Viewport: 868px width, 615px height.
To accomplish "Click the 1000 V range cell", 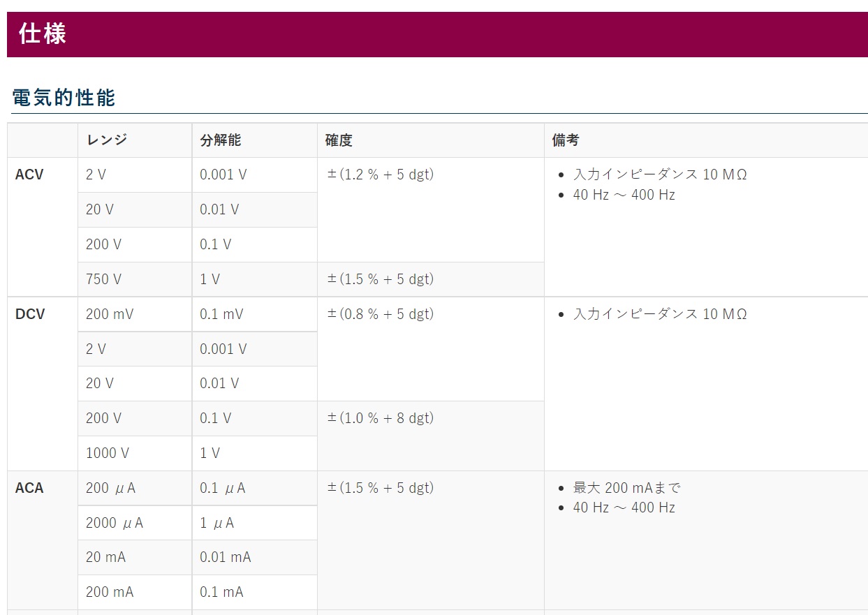I will coord(107,453).
